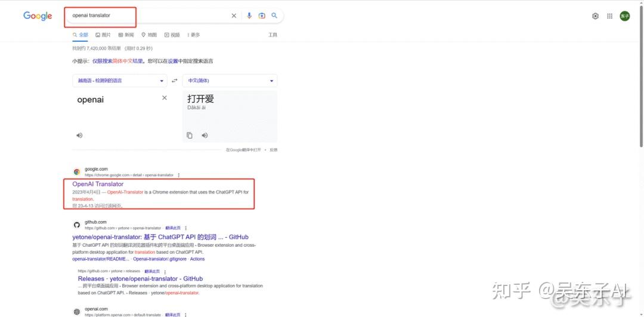The height and width of the screenshot is (317, 644).
Task: Open image search camera icon
Action: click(x=262, y=15)
